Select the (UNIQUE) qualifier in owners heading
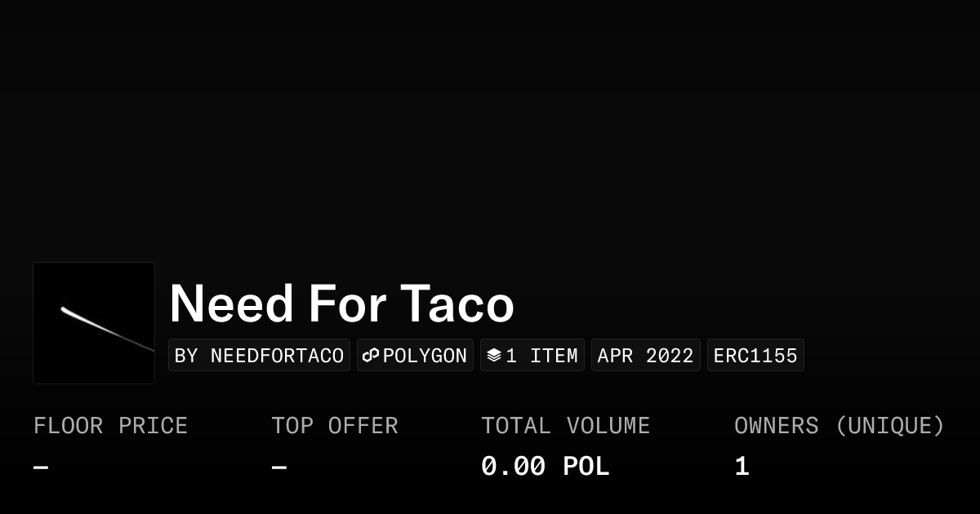Screen dimensions: 980x514 (889, 426)
